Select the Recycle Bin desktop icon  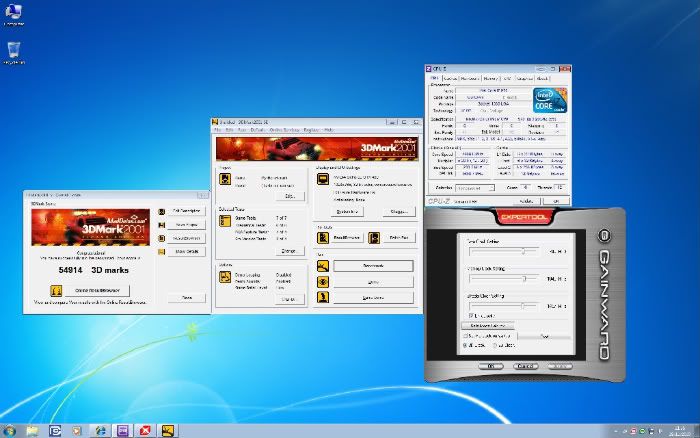tap(14, 51)
